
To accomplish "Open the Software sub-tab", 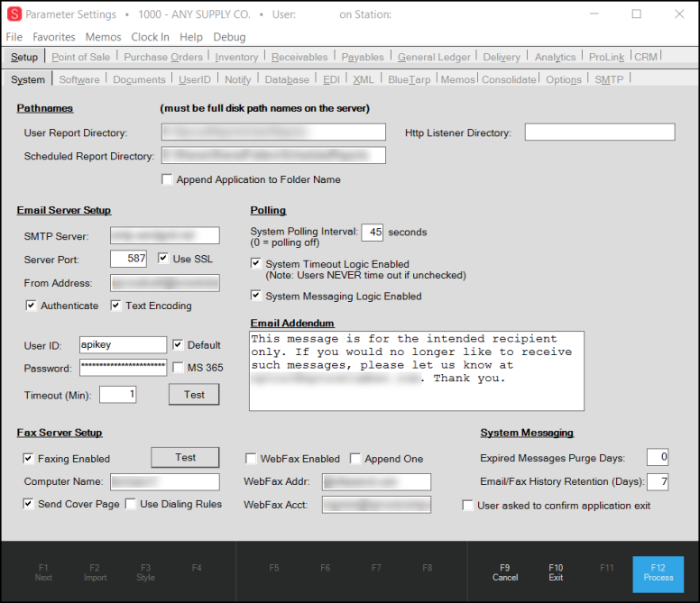I will click(x=79, y=79).
